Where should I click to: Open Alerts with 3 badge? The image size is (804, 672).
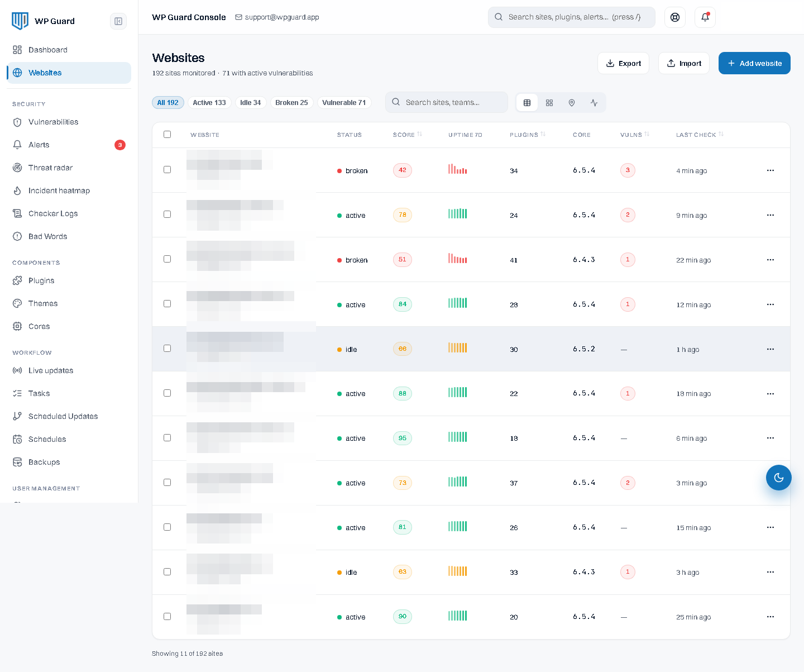[x=69, y=145]
